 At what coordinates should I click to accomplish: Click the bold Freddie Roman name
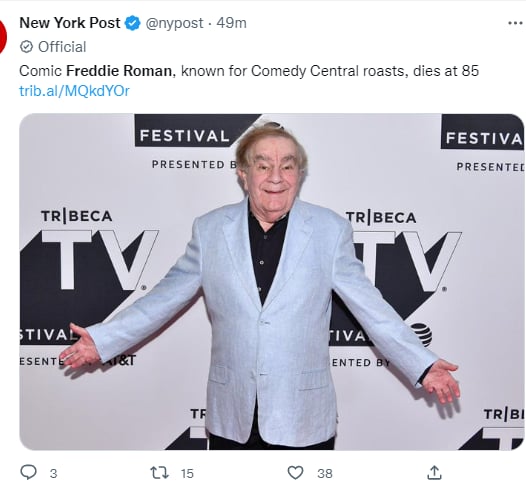coord(119,71)
